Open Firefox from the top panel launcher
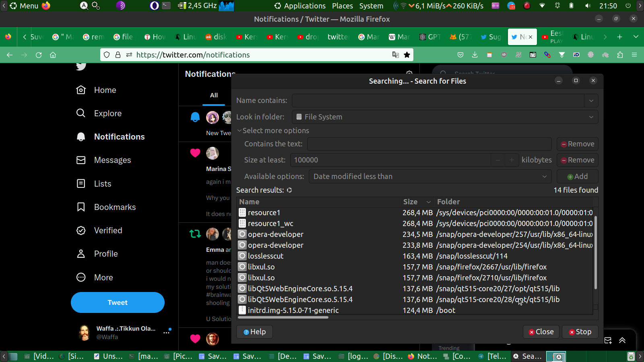644x362 pixels. click(x=46, y=6)
